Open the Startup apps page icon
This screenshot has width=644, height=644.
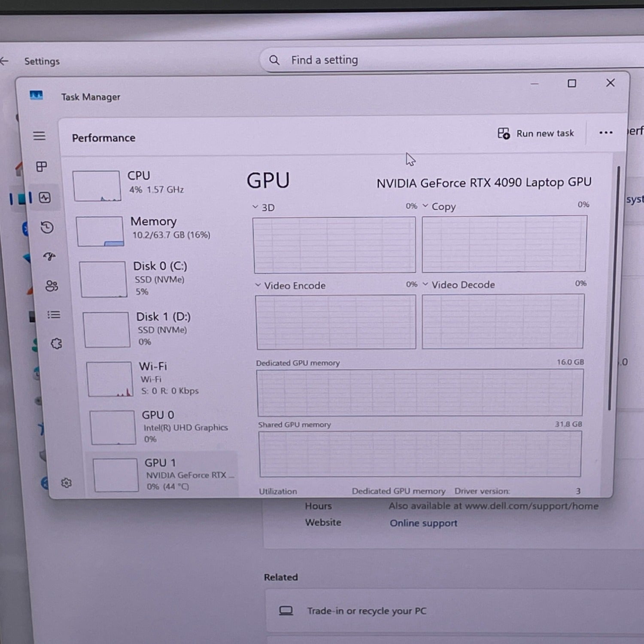(x=49, y=256)
